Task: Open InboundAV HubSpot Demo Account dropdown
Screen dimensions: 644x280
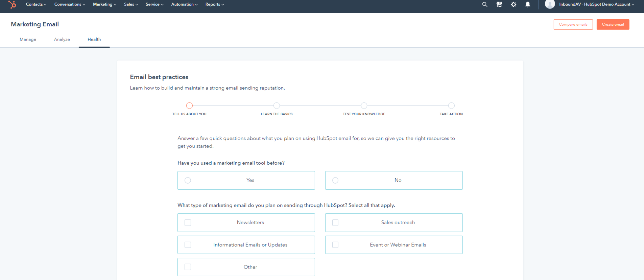Action: pos(597,4)
